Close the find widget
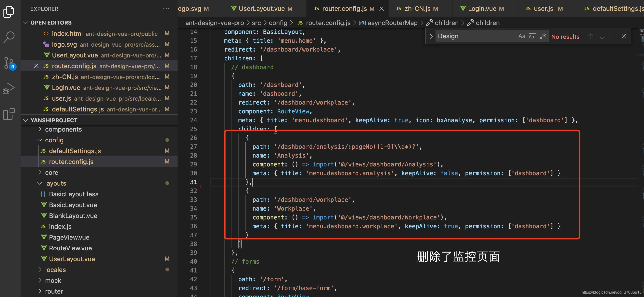This screenshot has height=297, width=644. click(x=624, y=37)
